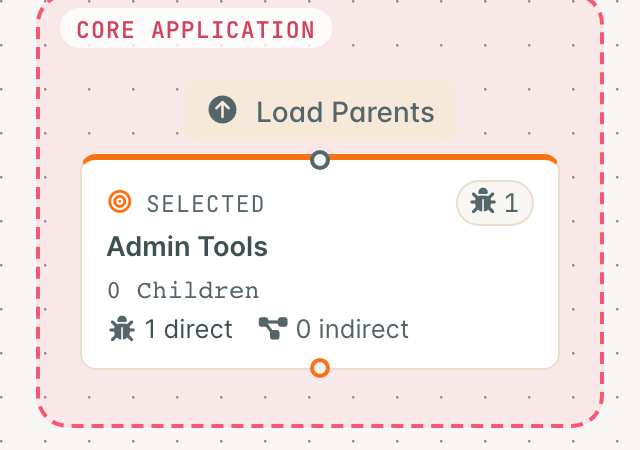Click the orange target icon beside SELECTED
The height and width of the screenshot is (450, 640).
[x=120, y=201]
